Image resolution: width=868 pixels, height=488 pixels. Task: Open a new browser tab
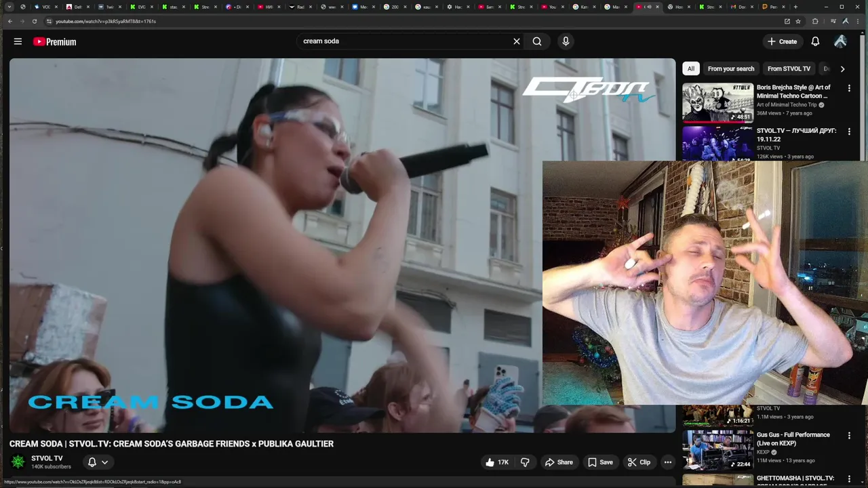[795, 7]
